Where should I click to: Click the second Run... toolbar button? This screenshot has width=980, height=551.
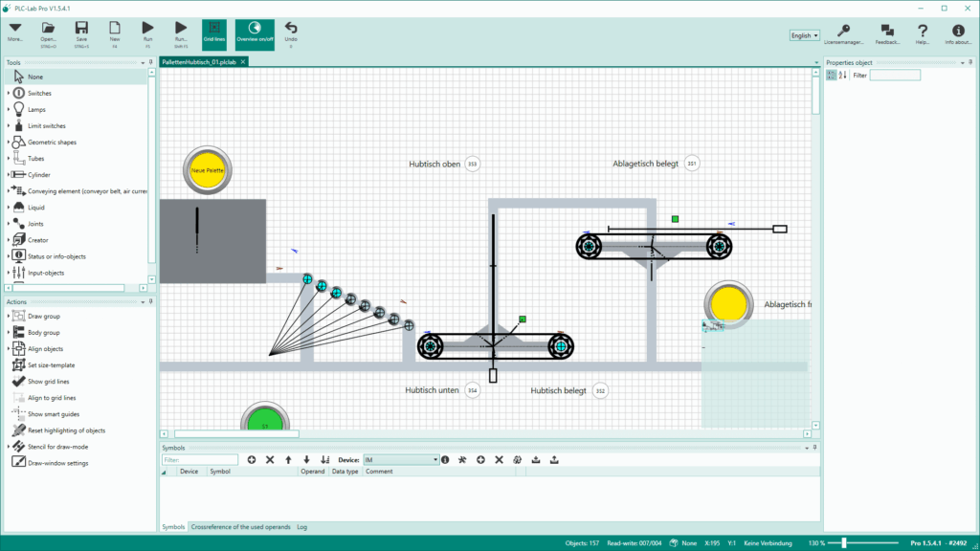pos(181,33)
